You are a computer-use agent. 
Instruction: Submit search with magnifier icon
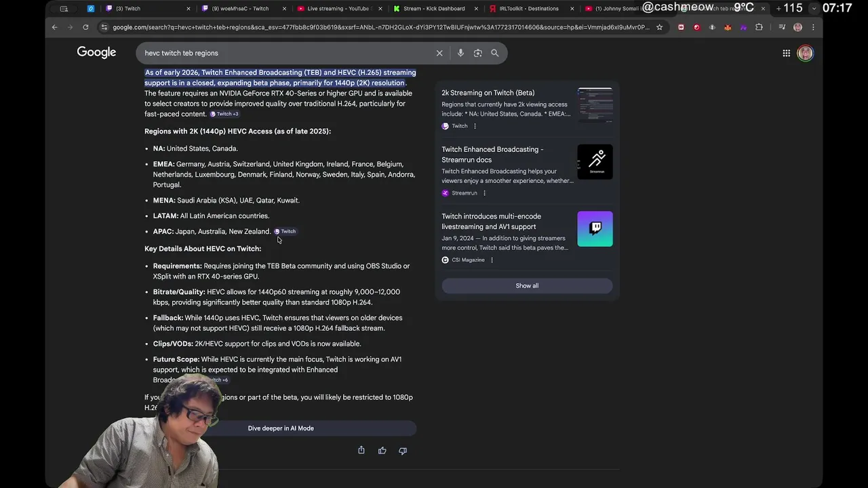click(495, 53)
